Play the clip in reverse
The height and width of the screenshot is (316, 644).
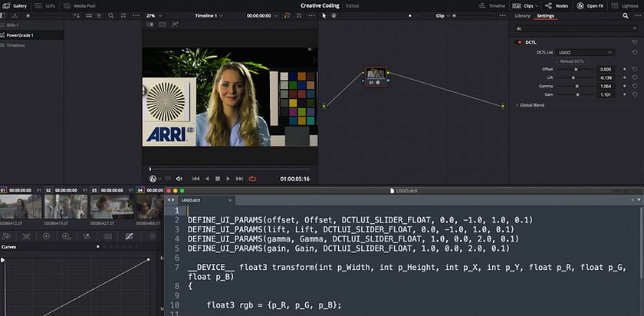click(207, 179)
